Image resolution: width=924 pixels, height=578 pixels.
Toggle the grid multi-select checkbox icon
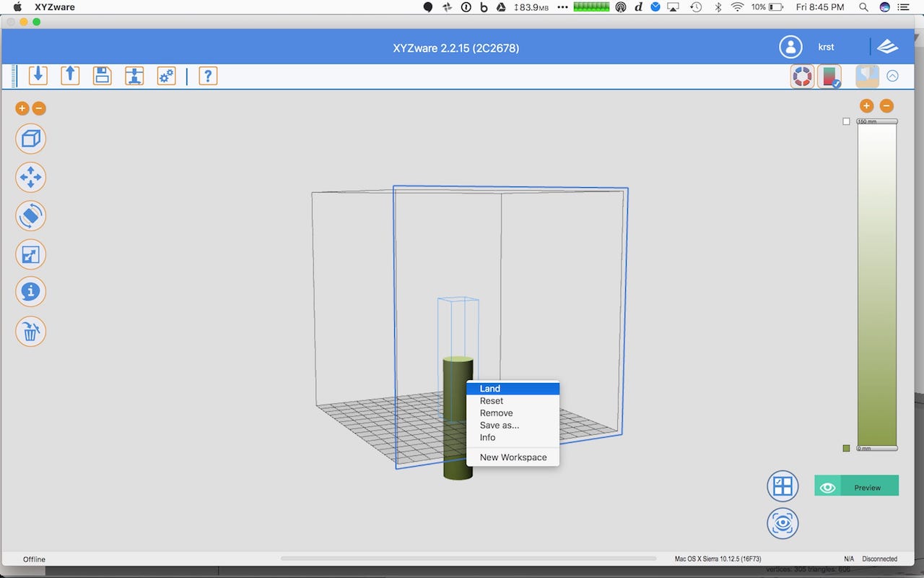[x=783, y=486]
